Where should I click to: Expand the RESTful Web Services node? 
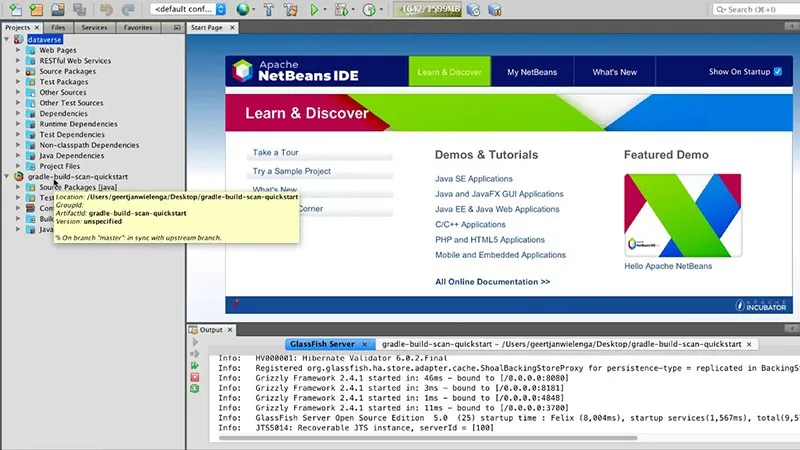[x=18, y=60]
